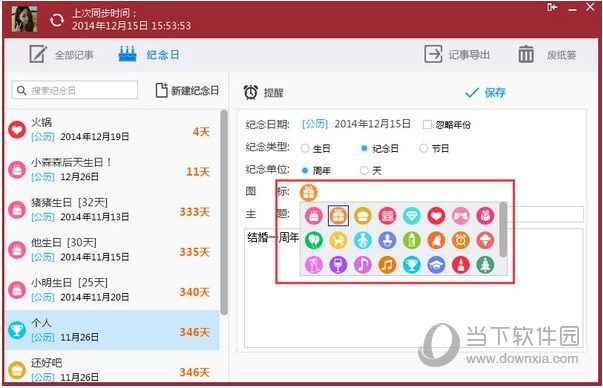Open the 火锅 anniversary entry
603x388 pixels.
pyautogui.click(x=112, y=130)
